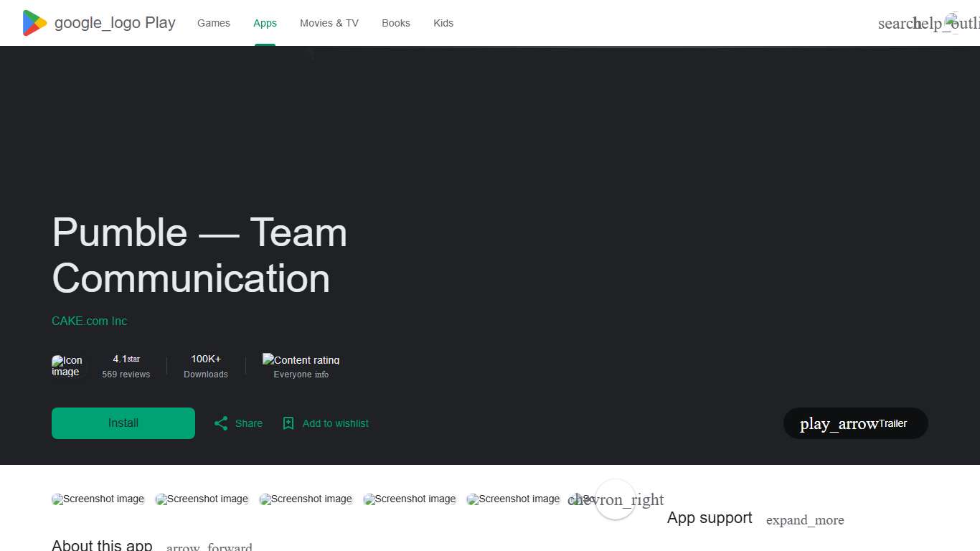Click chevron_right to see more screenshots
The width and height of the screenshot is (980, 551).
615,499
